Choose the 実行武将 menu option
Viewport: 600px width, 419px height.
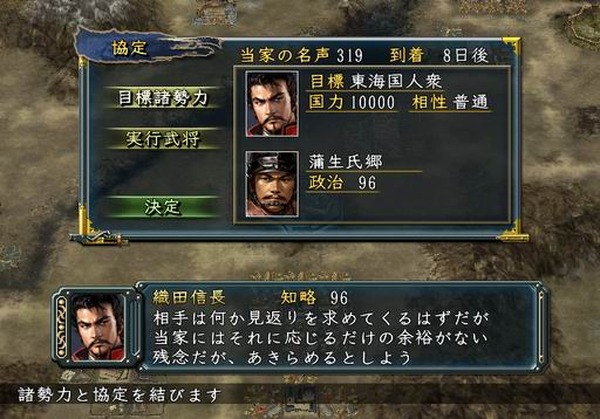(x=163, y=139)
